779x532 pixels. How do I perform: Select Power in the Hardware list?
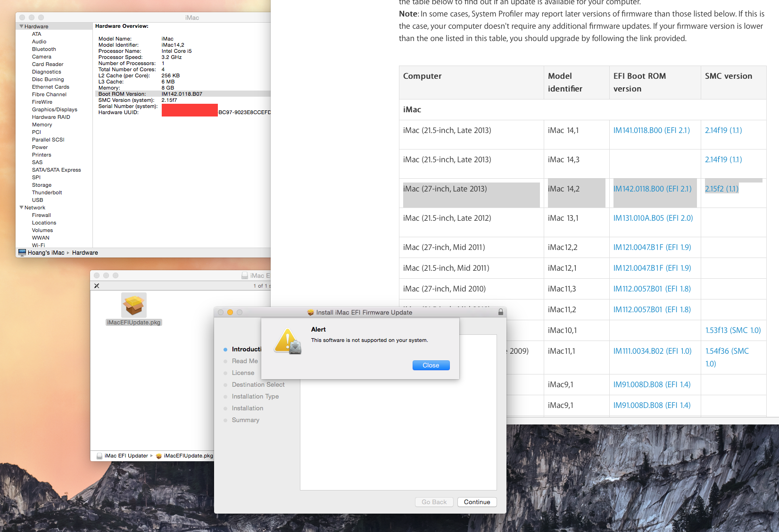coord(40,147)
